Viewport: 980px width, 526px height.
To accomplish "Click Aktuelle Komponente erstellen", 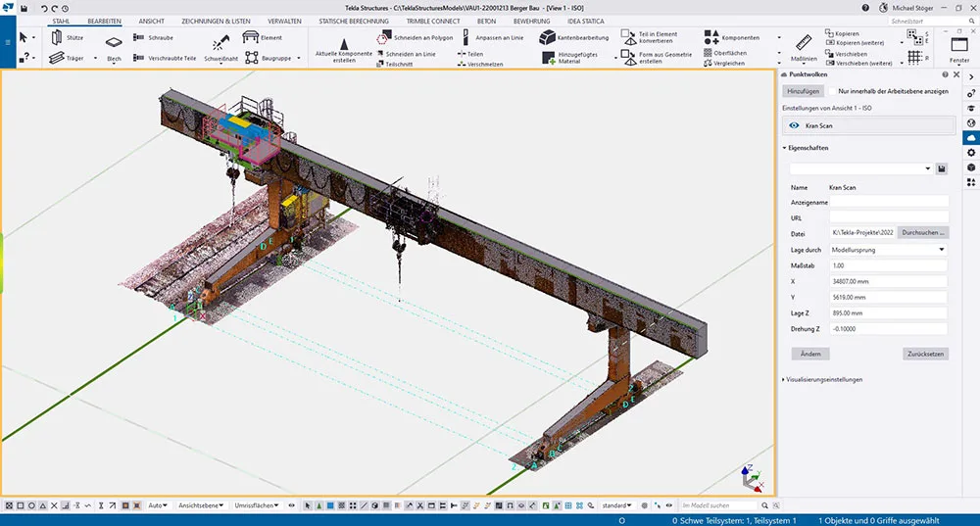I will click(x=344, y=50).
